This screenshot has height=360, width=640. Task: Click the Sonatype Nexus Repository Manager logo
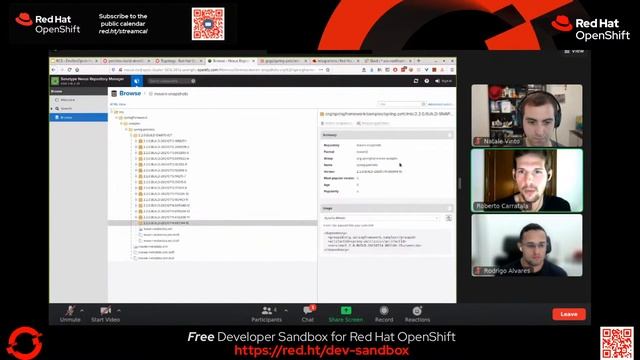tap(55, 81)
